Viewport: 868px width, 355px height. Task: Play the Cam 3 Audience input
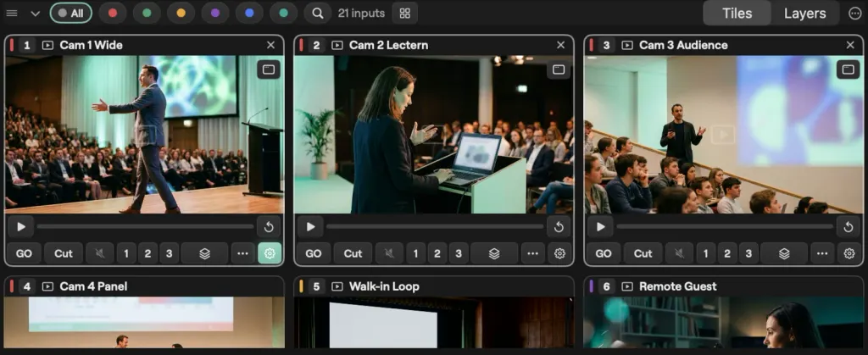(x=601, y=227)
